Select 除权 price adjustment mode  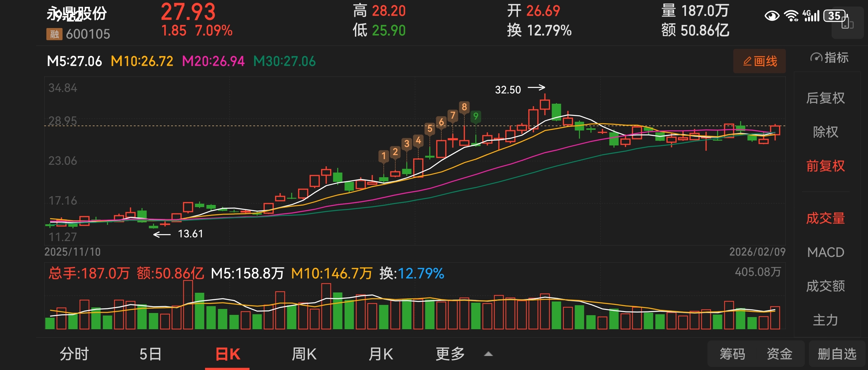pos(825,132)
